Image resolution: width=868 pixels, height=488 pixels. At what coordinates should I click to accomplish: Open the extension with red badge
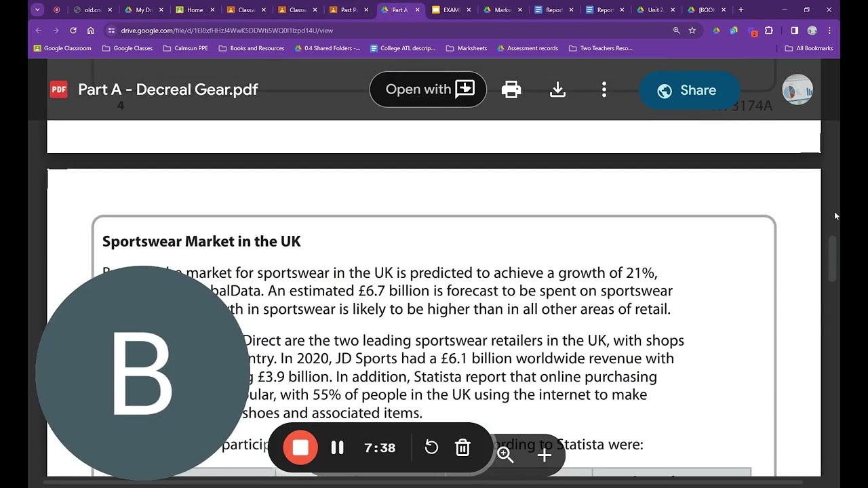point(752,31)
